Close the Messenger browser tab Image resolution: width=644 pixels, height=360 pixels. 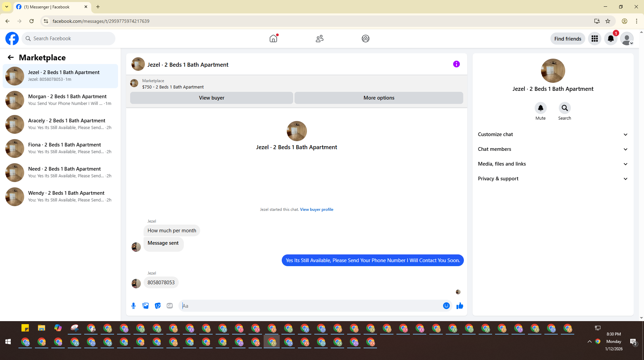[86, 7]
